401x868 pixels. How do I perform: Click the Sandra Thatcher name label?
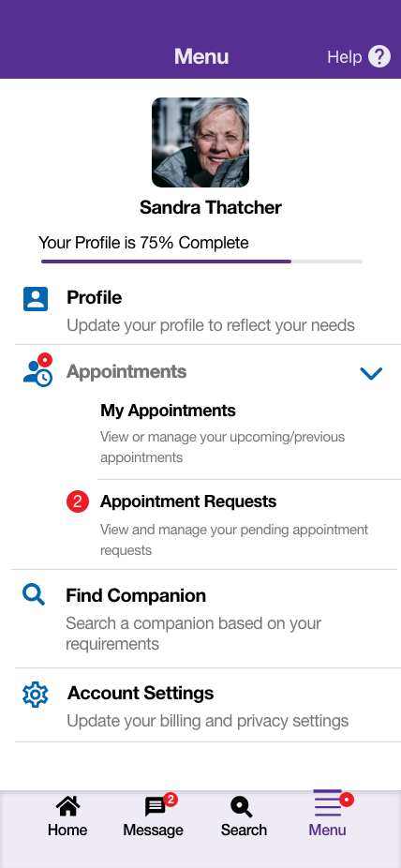[x=211, y=207]
